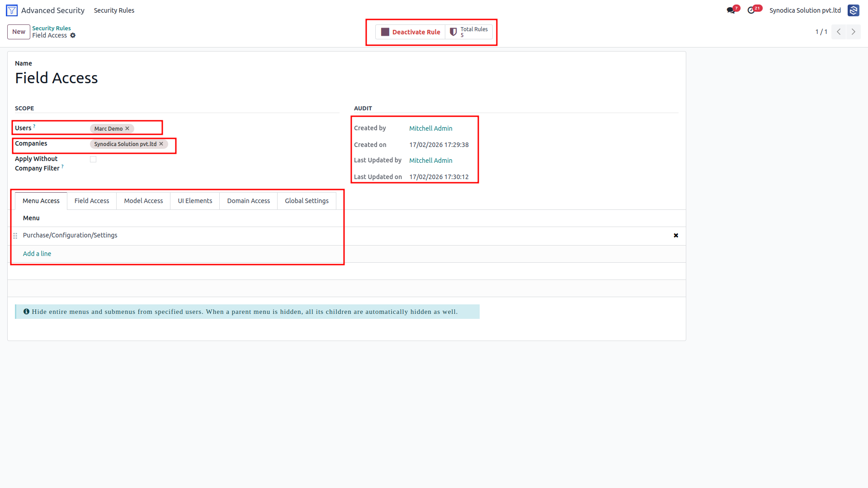Go to next record arrow
Image resolution: width=868 pixels, height=488 pixels.
tap(854, 32)
